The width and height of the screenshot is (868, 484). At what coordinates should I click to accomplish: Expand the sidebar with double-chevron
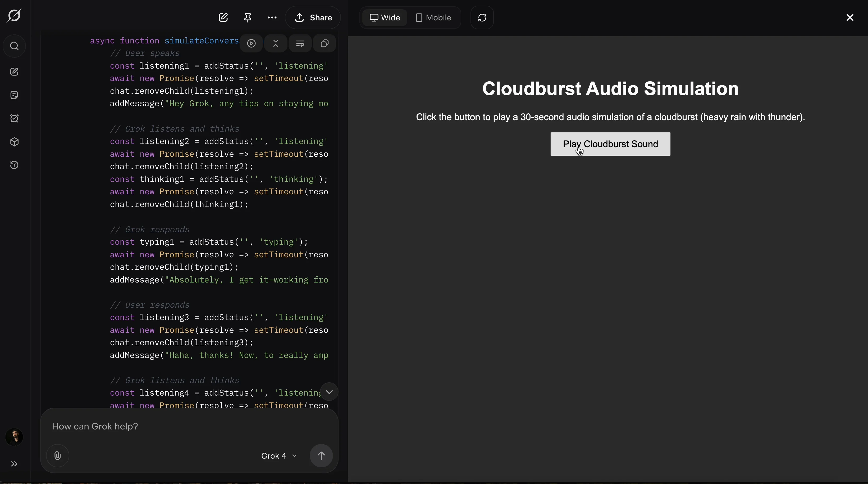pyautogui.click(x=14, y=464)
